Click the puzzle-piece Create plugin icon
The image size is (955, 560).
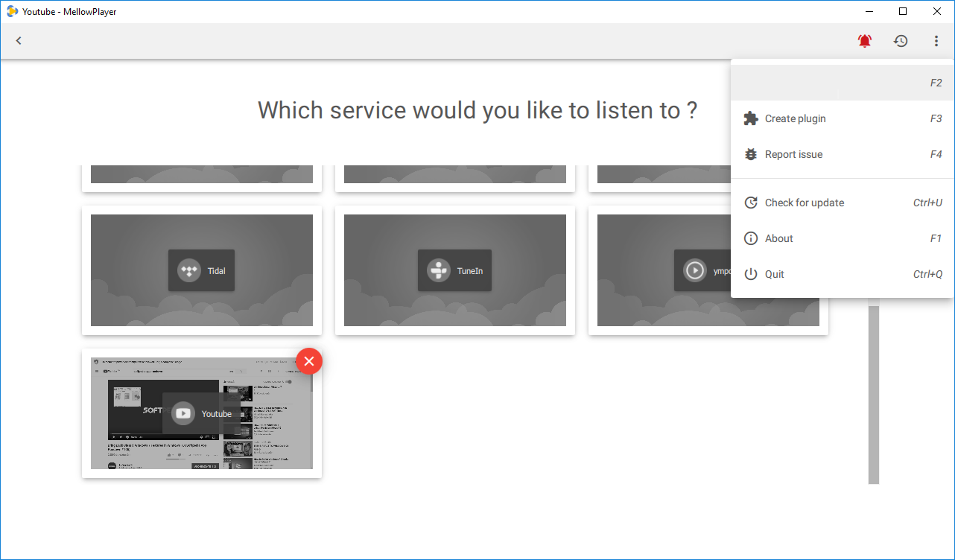click(x=751, y=118)
